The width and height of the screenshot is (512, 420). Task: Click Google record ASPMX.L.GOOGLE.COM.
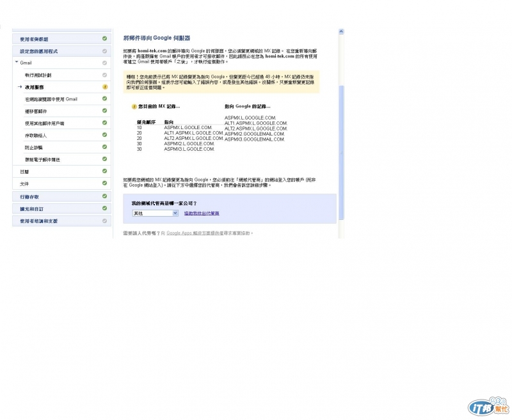coord(250,118)
